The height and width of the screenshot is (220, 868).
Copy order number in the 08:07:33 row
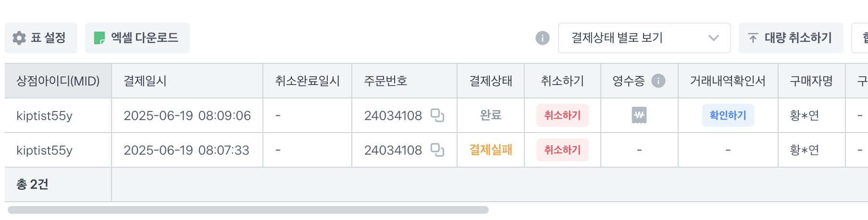(x=437, y=150)
